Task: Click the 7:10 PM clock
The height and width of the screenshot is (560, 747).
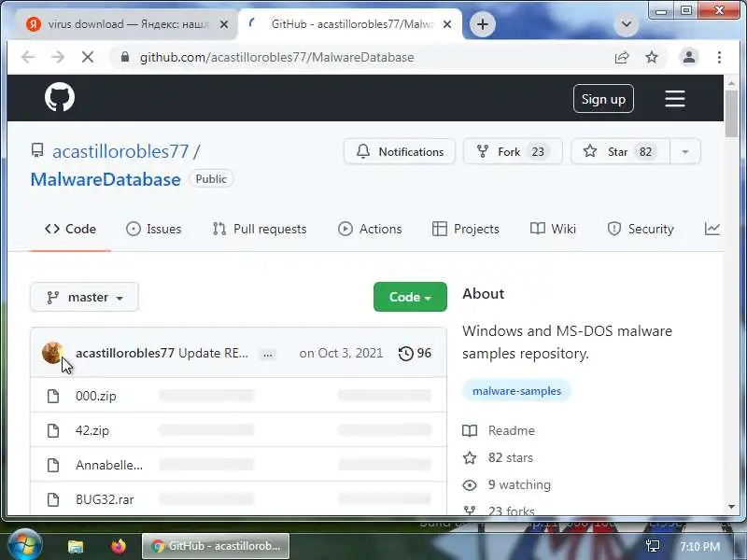Action: tap(699, 546)
